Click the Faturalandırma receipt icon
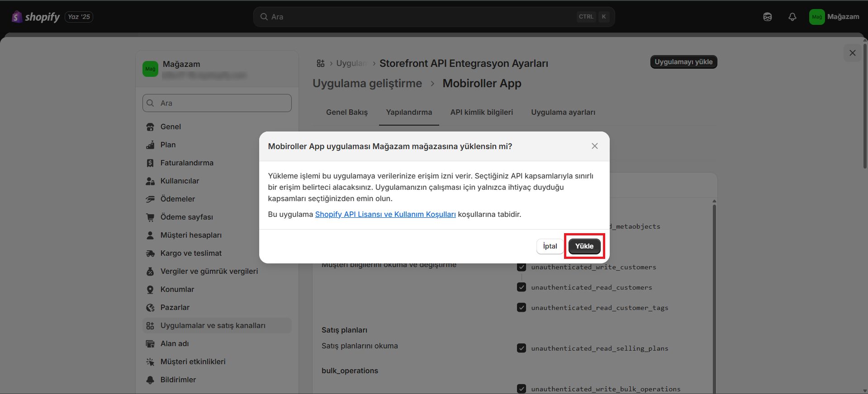 (x=150, y=163)
